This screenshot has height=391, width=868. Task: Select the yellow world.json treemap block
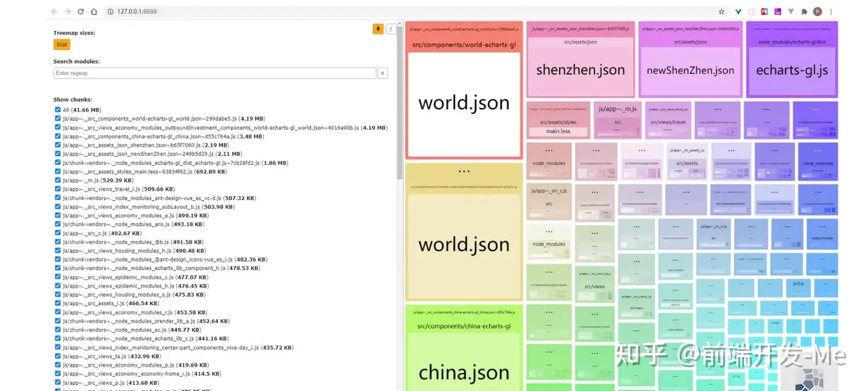[464, 245]
